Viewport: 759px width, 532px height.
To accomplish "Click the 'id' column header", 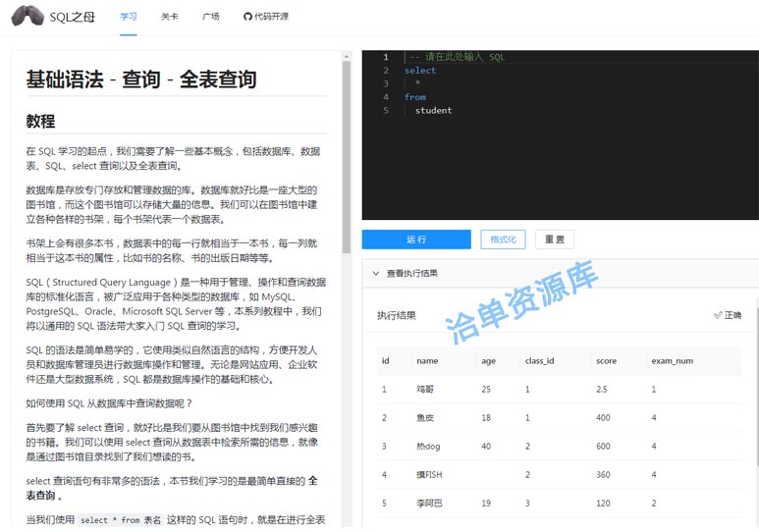I will click(385, 360).
